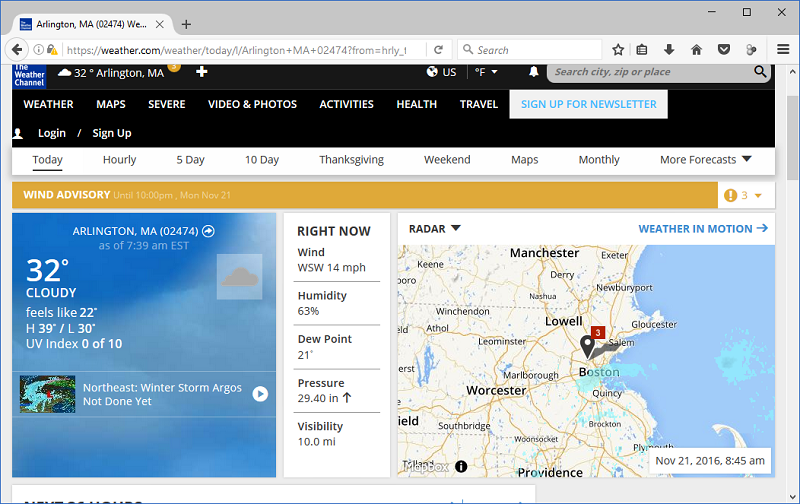Bookmark this page with the star icon
Image resolution: width=800 pixels, height=504 pixels.
tap(618, 50)
